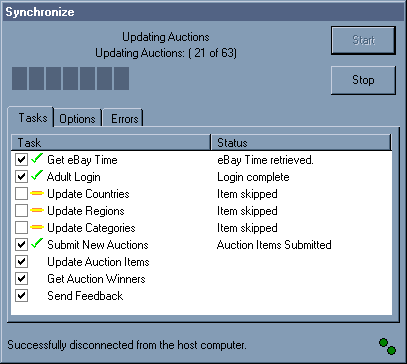
Task: Uncheck the Send Feedback checkbox
Action: click(x=21, y=296)
